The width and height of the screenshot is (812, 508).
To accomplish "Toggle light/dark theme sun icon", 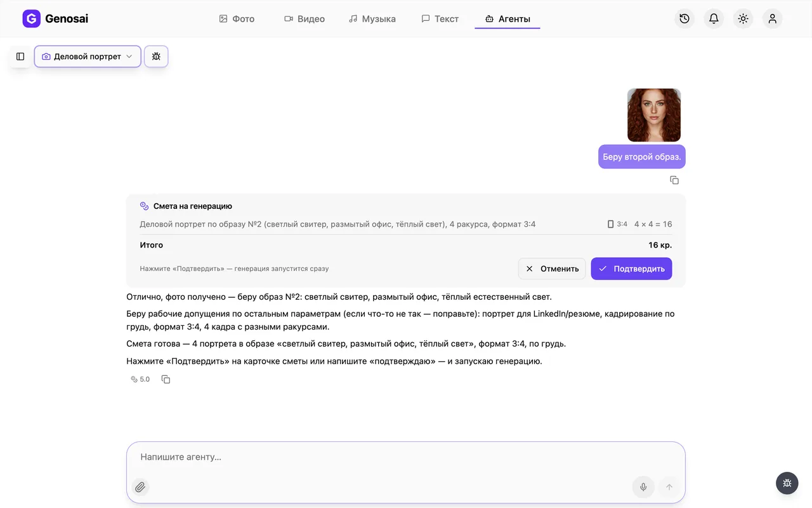I will [x=743, y=19].
